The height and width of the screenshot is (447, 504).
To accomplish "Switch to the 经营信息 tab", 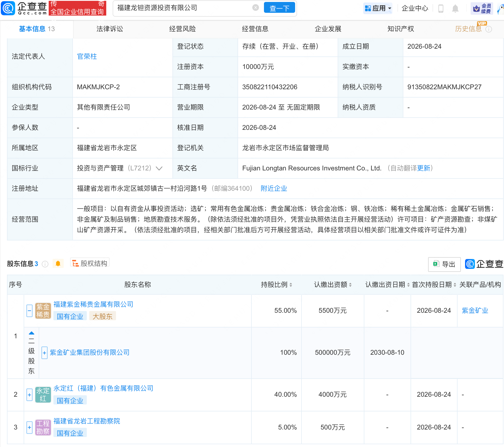I will pos(255,29).
